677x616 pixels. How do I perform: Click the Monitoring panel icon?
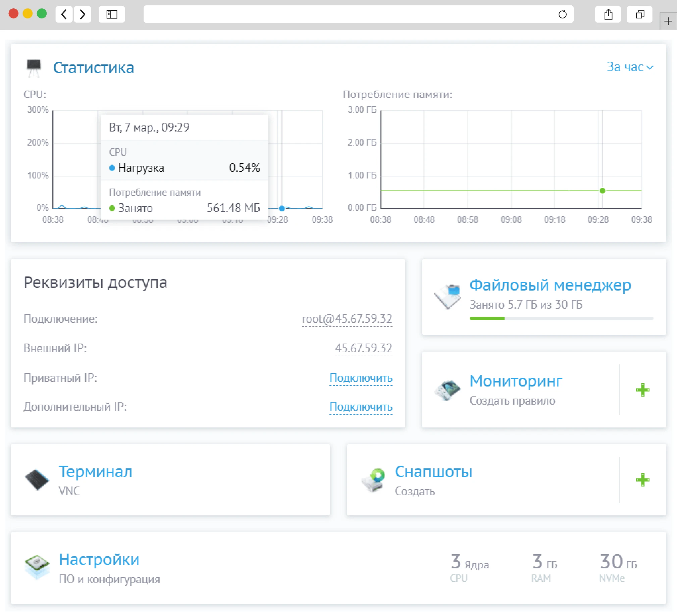(x=448, y=390)
